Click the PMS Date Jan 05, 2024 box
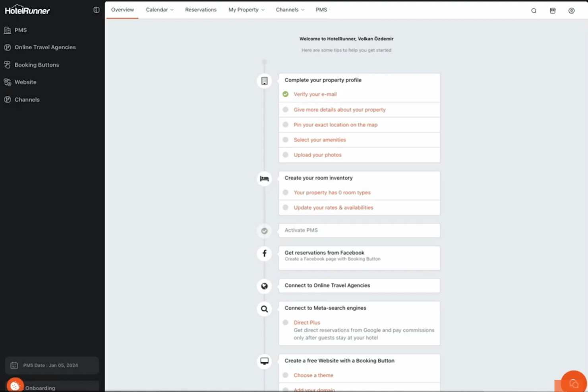This screenshot has width=588, height=392. 52,365
